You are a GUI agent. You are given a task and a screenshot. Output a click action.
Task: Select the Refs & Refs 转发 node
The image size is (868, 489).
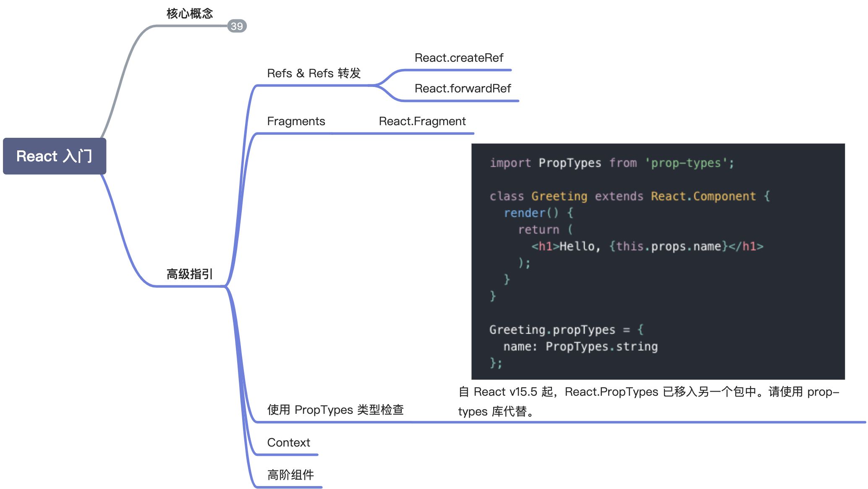(314, 73)
